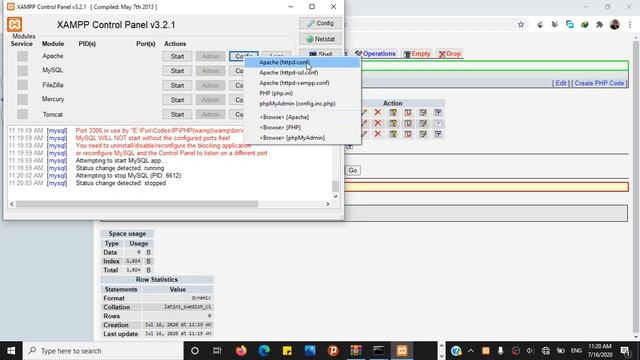This screenshot has height=360, width=640.
Task: Open the Tomcat module Config dropdown button
Action: pos(237,115)
